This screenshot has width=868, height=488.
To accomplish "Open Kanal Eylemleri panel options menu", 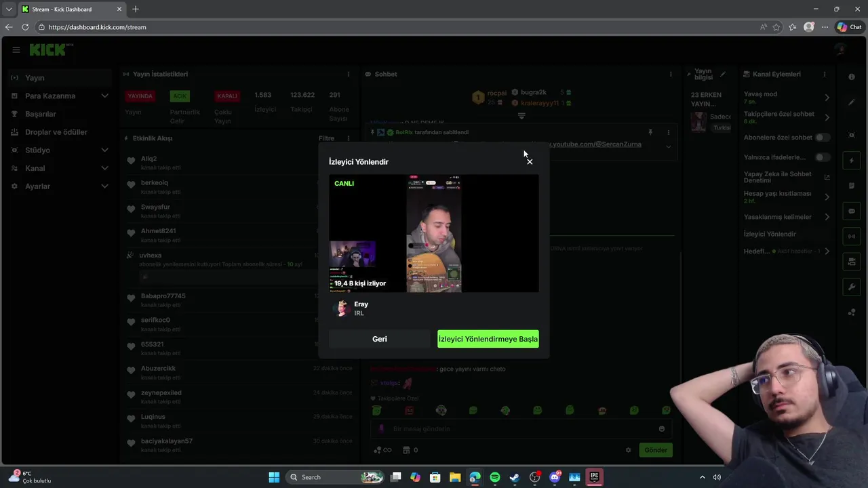I will 825,74.
